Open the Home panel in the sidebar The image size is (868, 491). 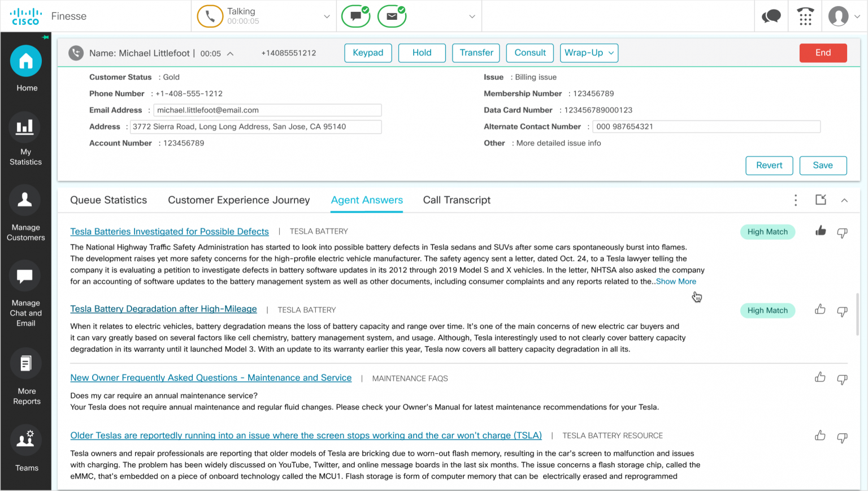pyautogui.click(x=25, y=61)
